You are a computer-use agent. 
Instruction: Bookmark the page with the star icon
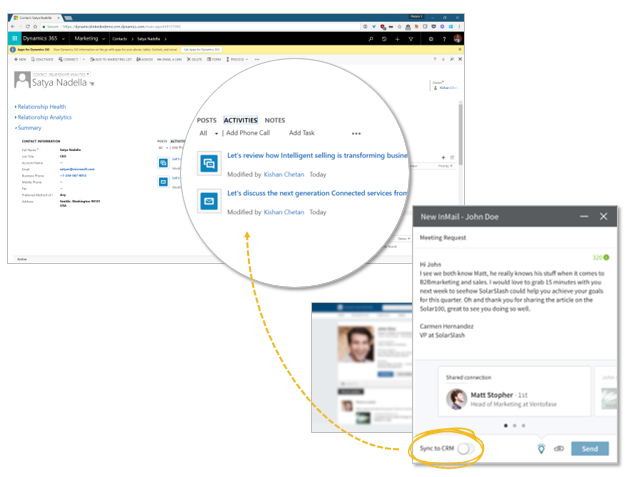coord(399,27)
